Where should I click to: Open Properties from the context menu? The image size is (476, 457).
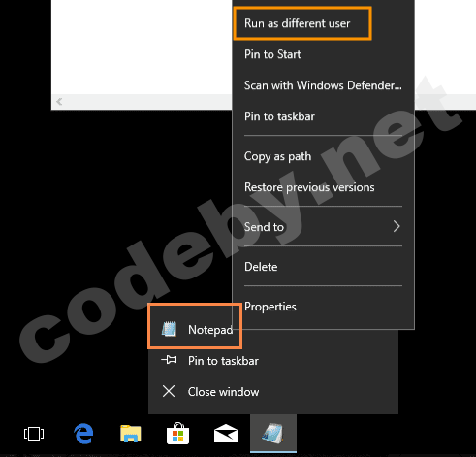[x=270, y=307]
